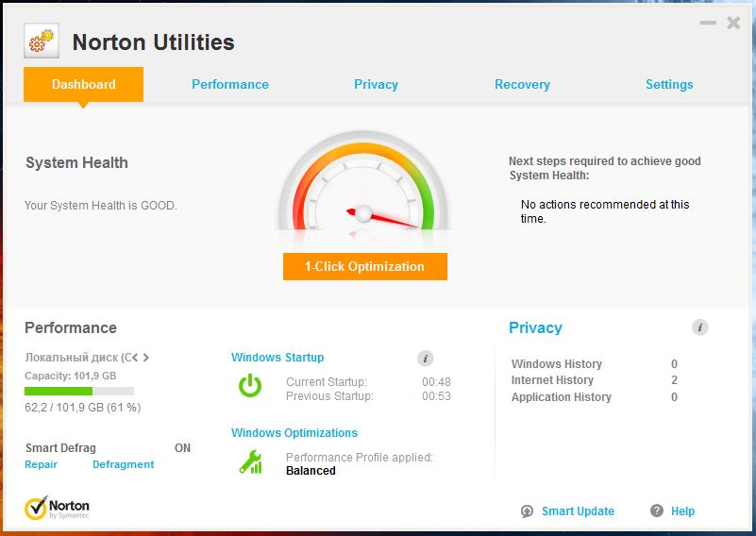This screenshot has width=756, height=536.
Task: Click the Norton Utilities title text
Action: tap(153, 42)
